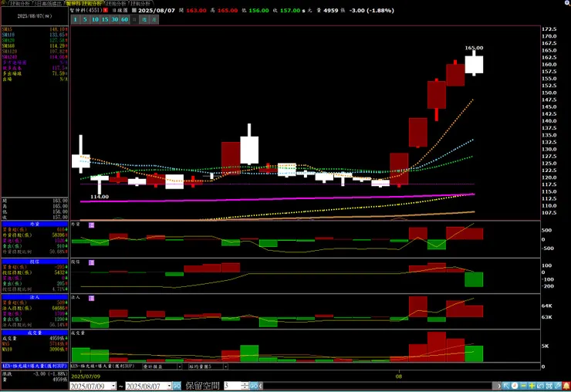This screenshot has width=571, height=392.
Task: Open the last 技術分析 tab
Action: (140, 3)
